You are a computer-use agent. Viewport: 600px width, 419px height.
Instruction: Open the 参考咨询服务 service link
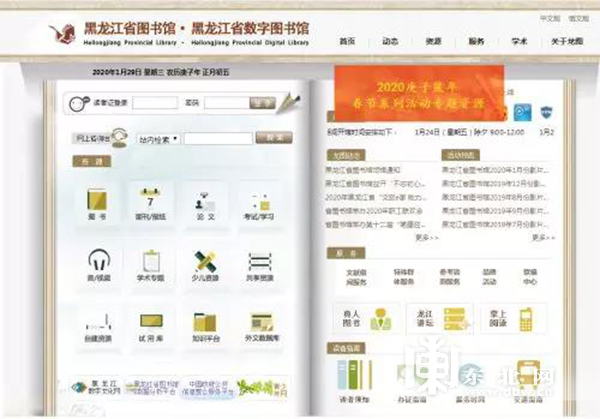tap(450, 277)
